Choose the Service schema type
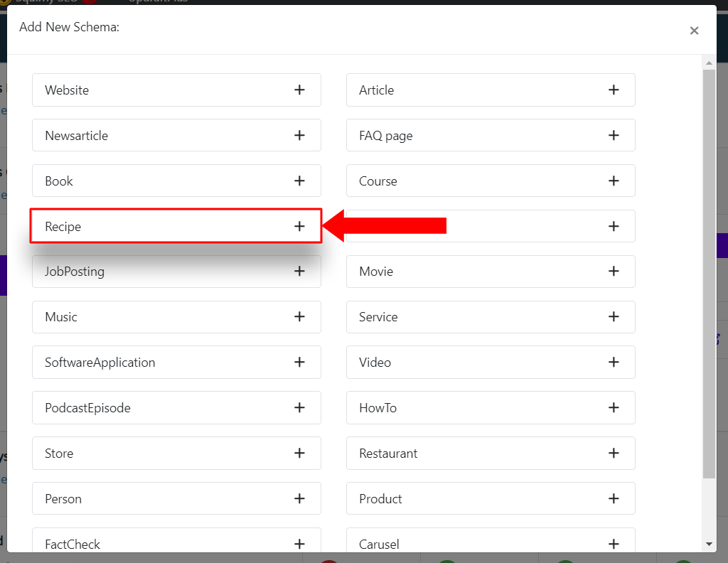 coord(491,317)
